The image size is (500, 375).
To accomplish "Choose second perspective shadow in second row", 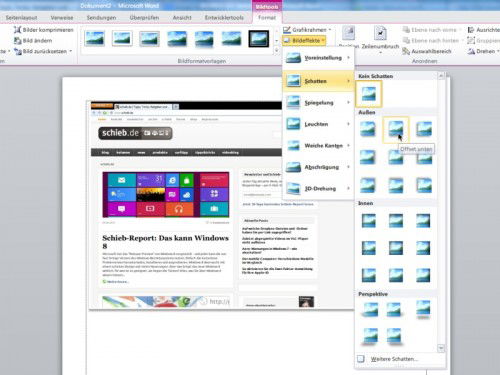I will 394,336.
